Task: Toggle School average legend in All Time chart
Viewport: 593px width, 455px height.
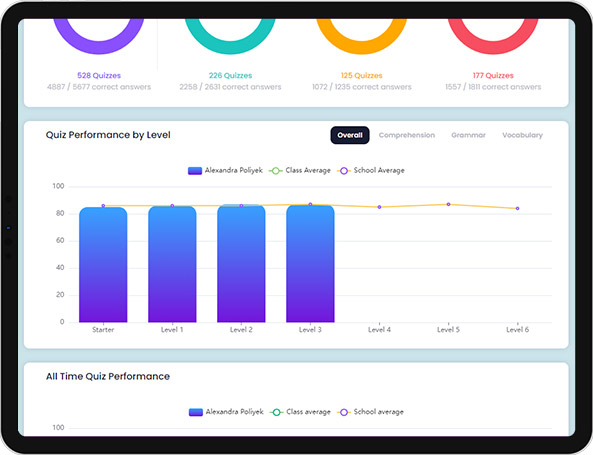Action: coord(371,412)
